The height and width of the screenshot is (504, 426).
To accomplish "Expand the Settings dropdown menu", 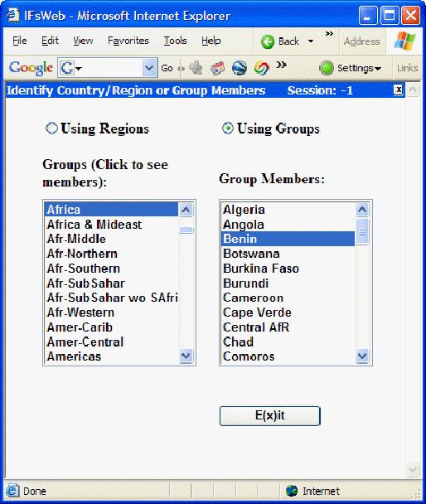I will [x=378, y=69].
